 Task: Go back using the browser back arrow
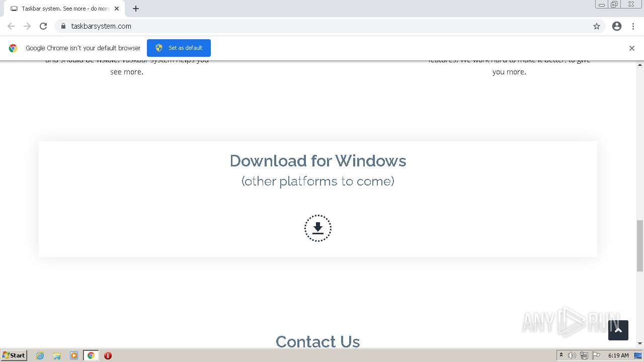pos(11,26)
